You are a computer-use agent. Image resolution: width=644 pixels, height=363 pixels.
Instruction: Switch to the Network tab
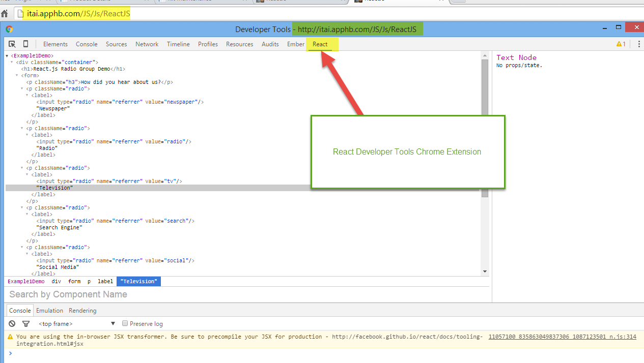tap(147, 44)
